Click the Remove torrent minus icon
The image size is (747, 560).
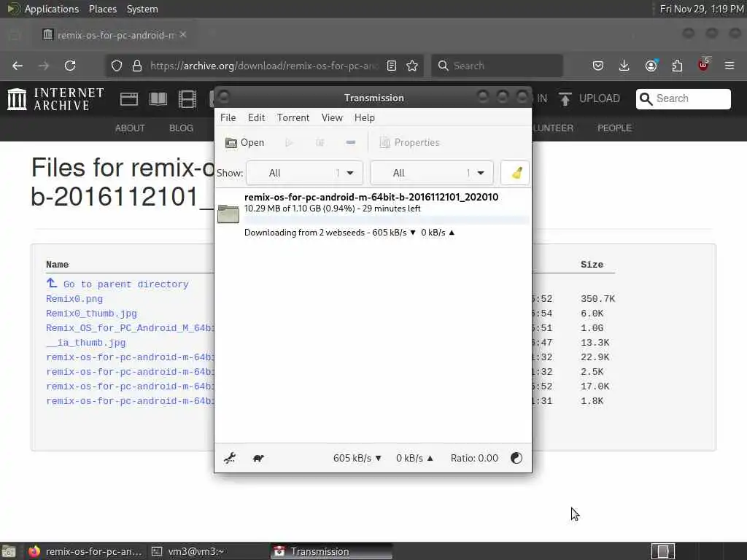coord(351,142)
